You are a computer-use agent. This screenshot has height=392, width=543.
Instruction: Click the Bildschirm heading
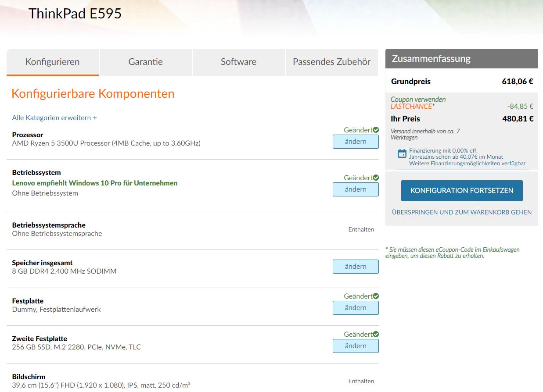pos(29,377)
